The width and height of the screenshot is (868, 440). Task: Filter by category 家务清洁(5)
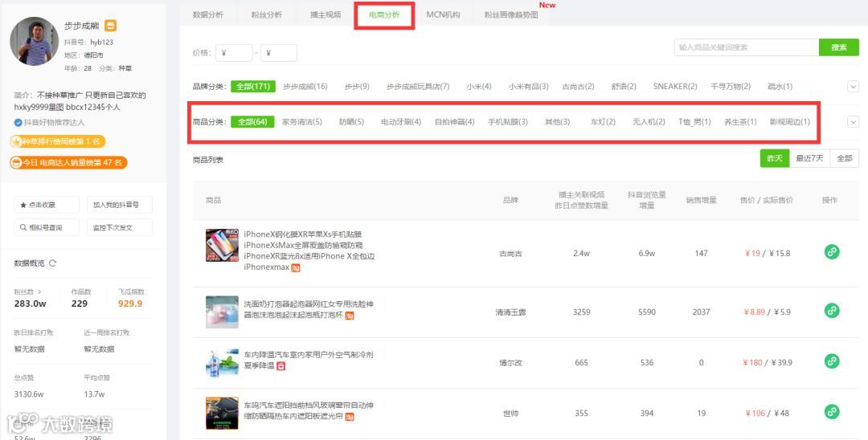[x=301, y=122]
